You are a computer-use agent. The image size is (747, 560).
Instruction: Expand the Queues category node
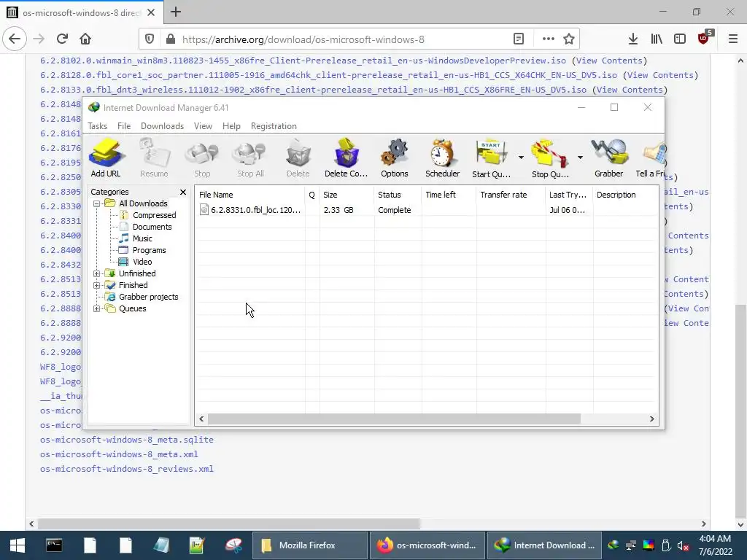coord(97,308)
